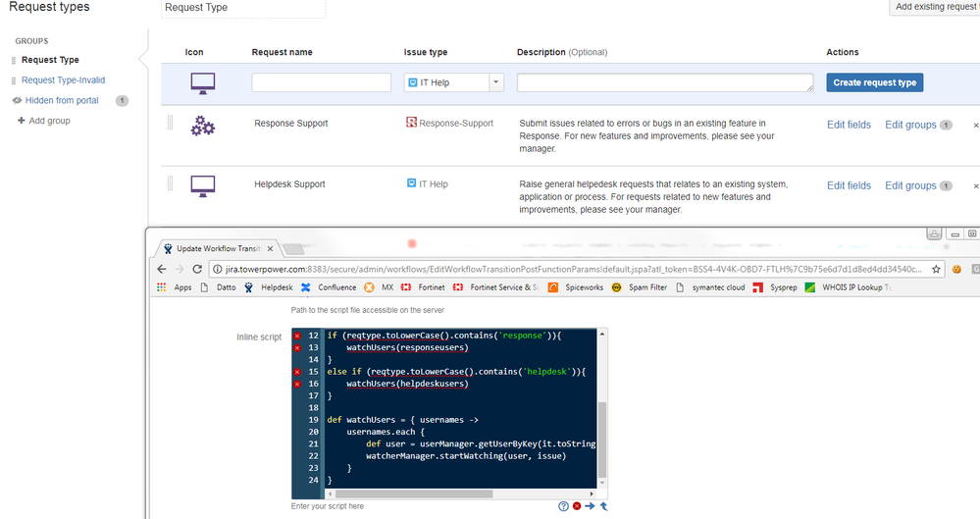
Task: Bookmark this page with the star icon
Action: [938, 269]
